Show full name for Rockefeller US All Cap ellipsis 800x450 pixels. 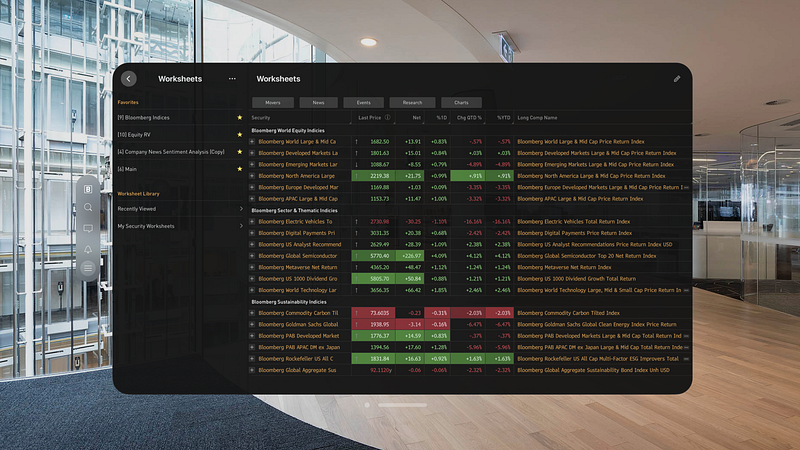(686, 359)
